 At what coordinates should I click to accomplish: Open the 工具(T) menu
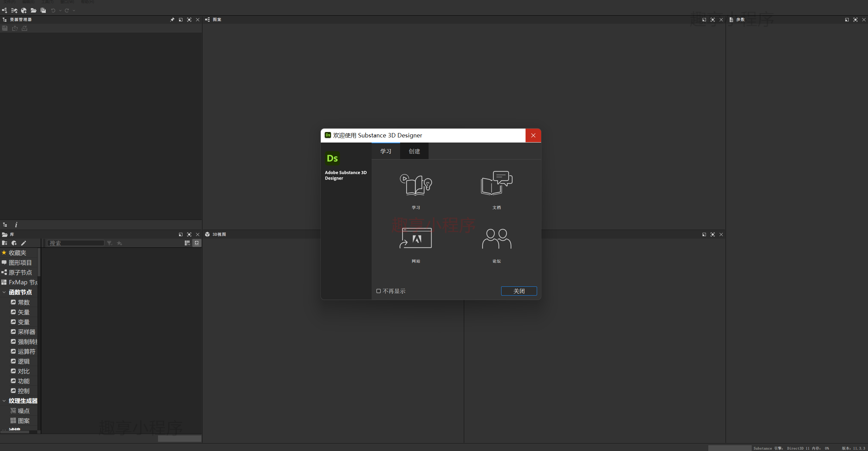[x=47, y=2]
